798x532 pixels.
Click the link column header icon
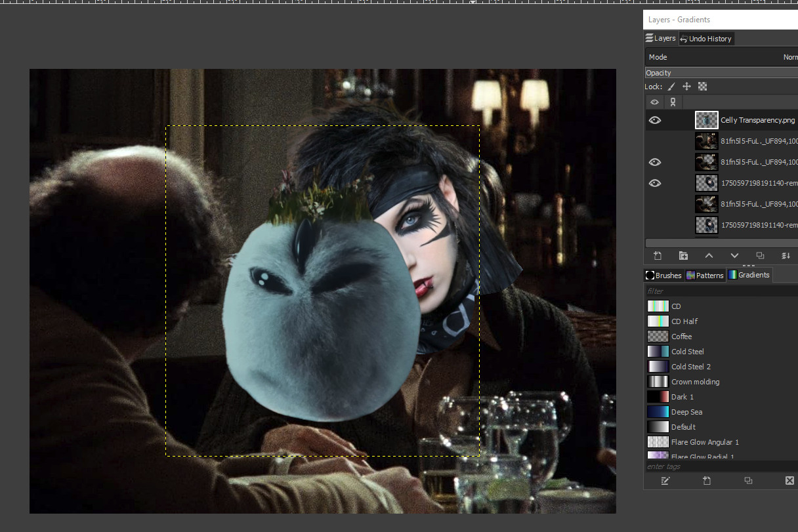pyautogui.click(x=673, y=102)
